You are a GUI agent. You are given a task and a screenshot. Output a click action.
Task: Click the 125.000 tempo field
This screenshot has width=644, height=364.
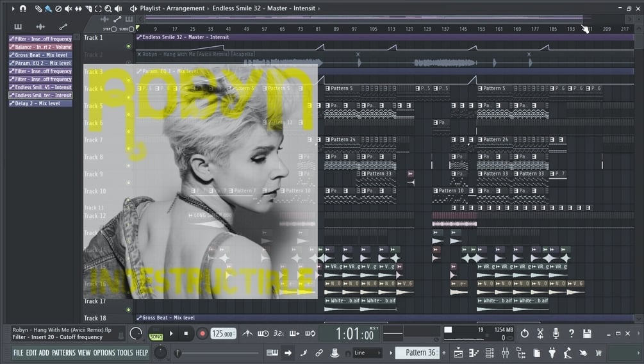click(224, 334)
